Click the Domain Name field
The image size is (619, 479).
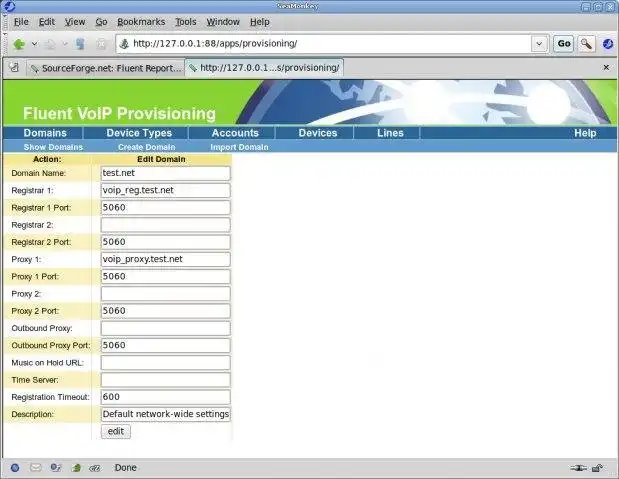click(x=165, y=173)
